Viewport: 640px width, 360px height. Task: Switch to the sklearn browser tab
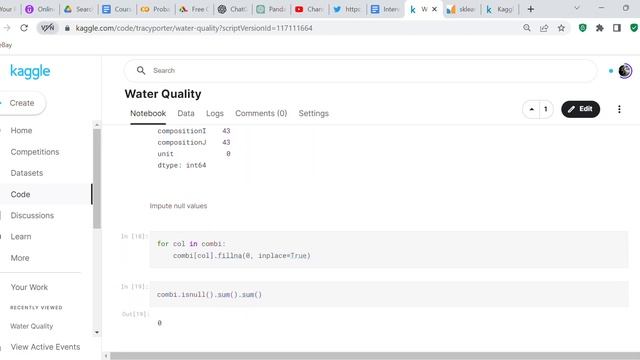click(x=461, y=9)
